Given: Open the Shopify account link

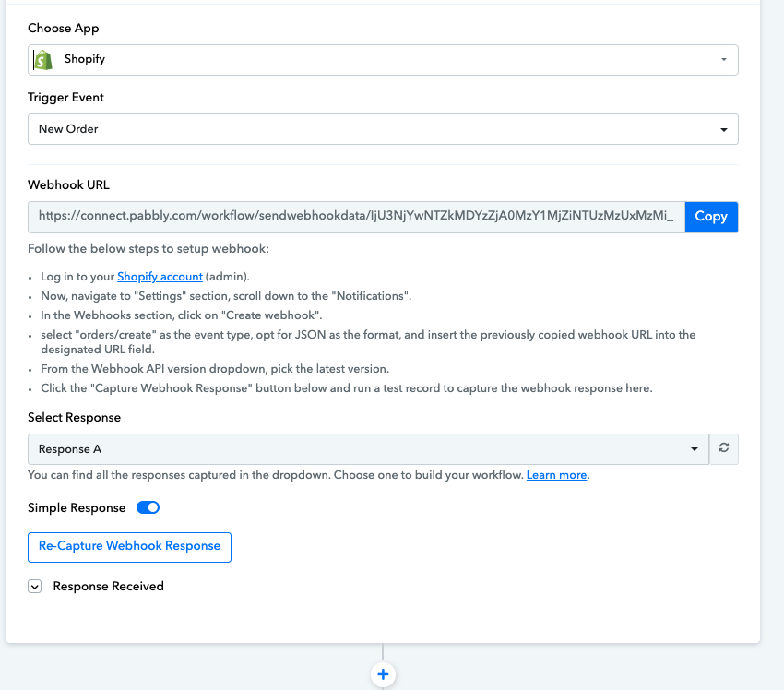Looking at the screenshot, I should [x=160, y=277].
